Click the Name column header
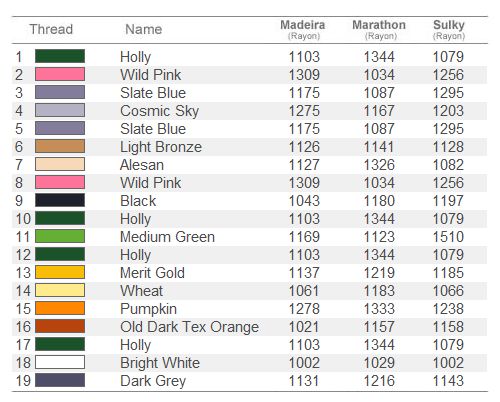 click(144, 29)
